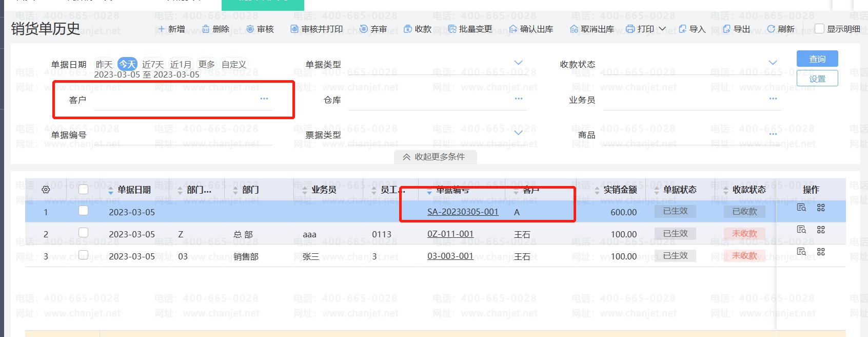Image resolution: width=868 pixels, height=337 pixels.
Task: Click the 设置 settings button
Action: click(x=817, y=79)
